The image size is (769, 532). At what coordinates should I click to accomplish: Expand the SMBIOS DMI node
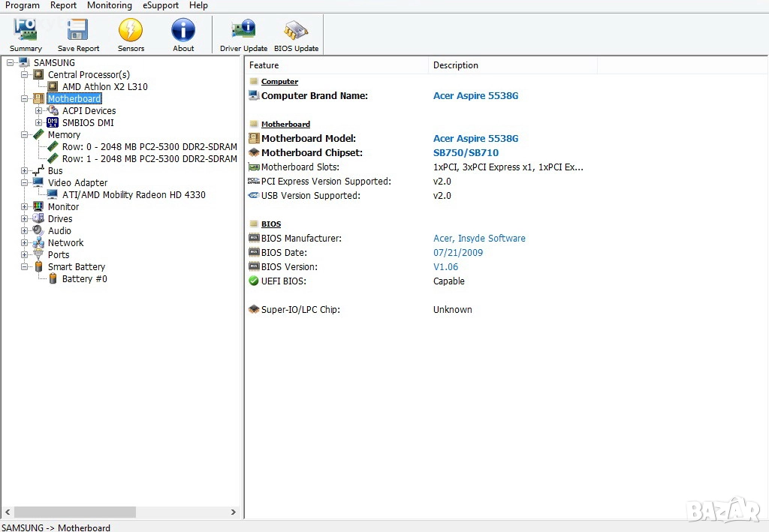click(x=39, y=123)
